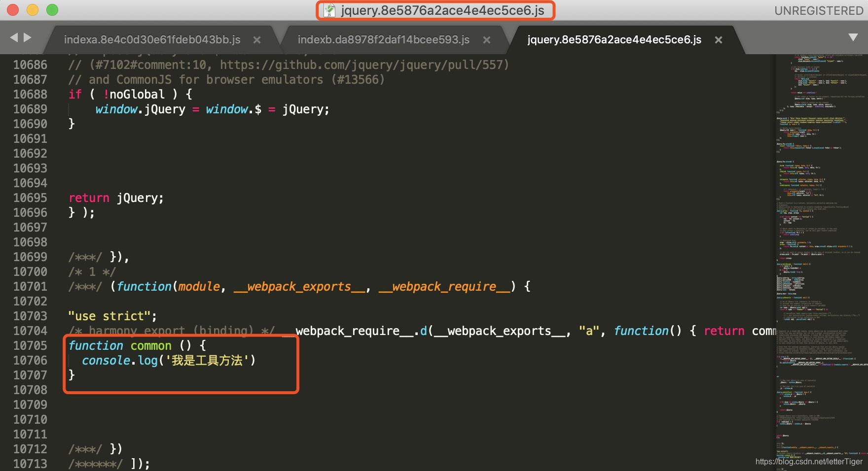Click '__webpack_require__' parameter on line 10701
The height and width of the screenshot is (471, 868).
444,286
